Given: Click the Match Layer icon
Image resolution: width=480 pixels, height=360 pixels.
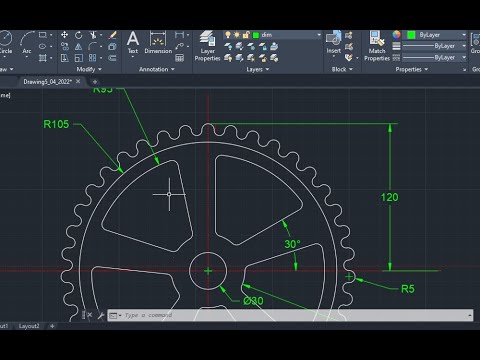Looking at the screenshot, I should coord(274,58).
